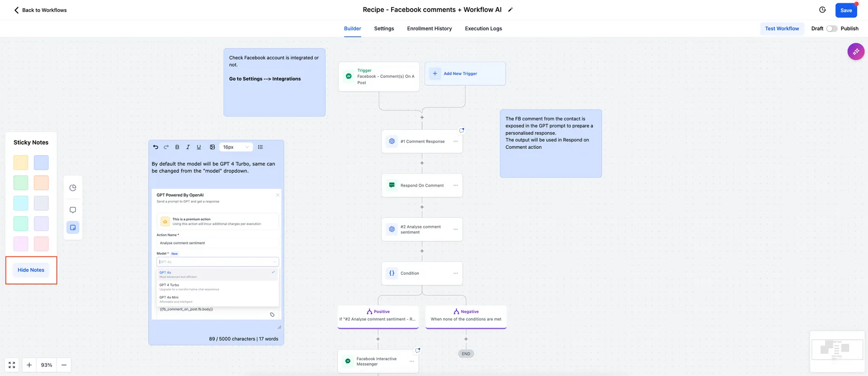Add step under the Positive branch
This screenshot has height=376, width=868.
pyautogui.click(x=378, y=339)
